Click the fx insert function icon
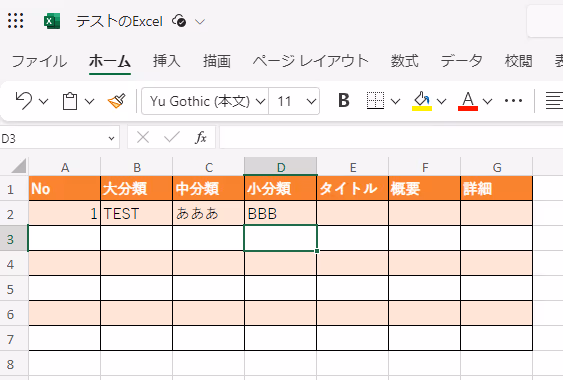Viewport: 563px width, 380px height. (201, 138)
